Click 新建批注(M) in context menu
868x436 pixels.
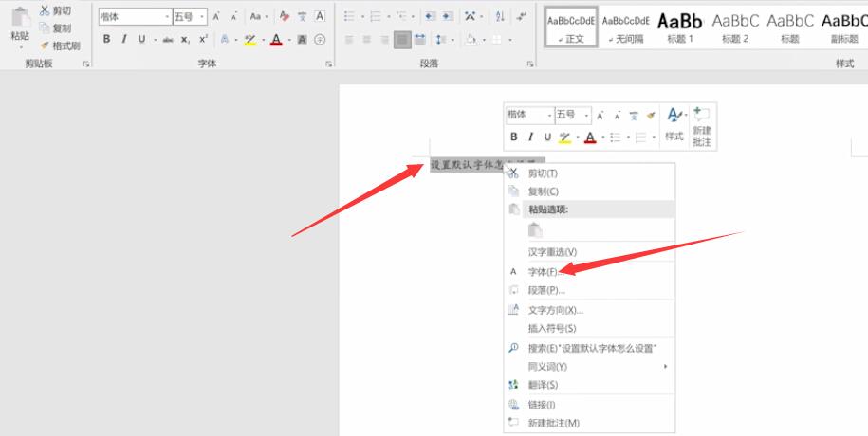coord(589,423)
